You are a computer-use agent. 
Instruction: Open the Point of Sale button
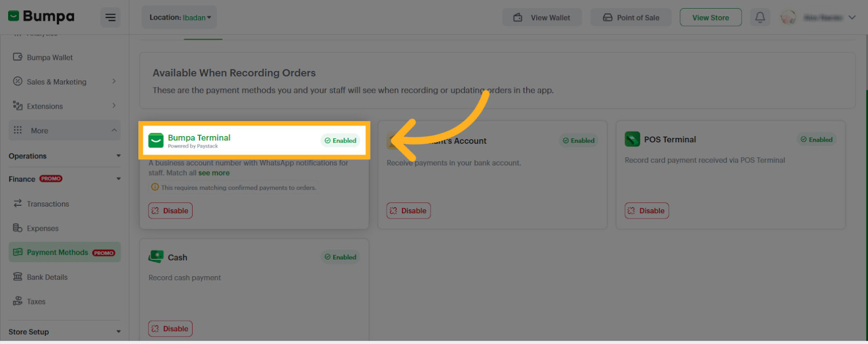coord(631,18)
